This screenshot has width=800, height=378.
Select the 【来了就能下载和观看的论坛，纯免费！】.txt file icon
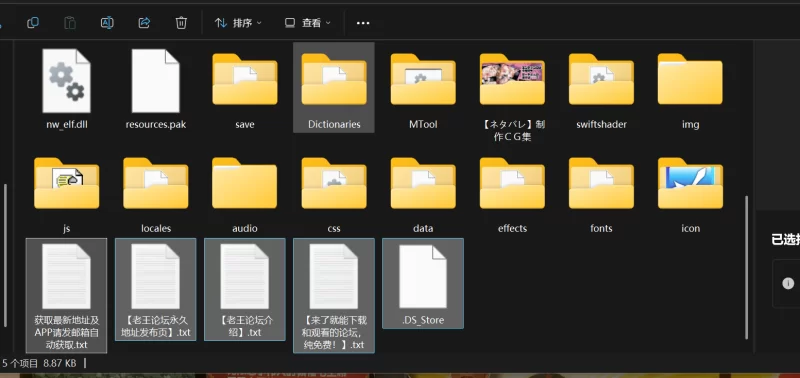(334, 276)
